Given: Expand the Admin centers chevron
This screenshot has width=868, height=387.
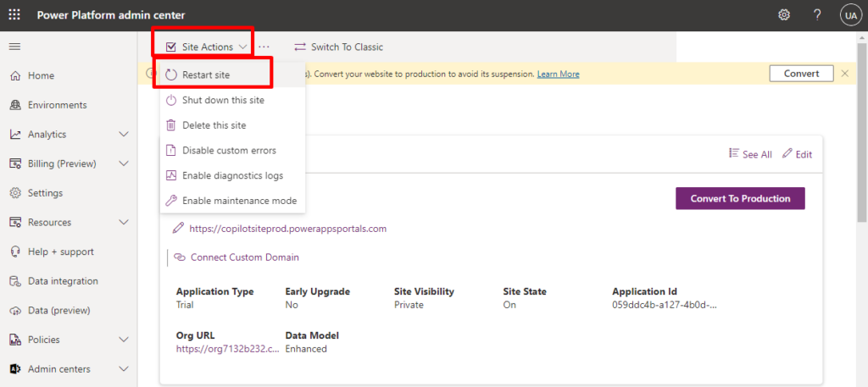Looking at the screenshot, I should pos(124,368).
